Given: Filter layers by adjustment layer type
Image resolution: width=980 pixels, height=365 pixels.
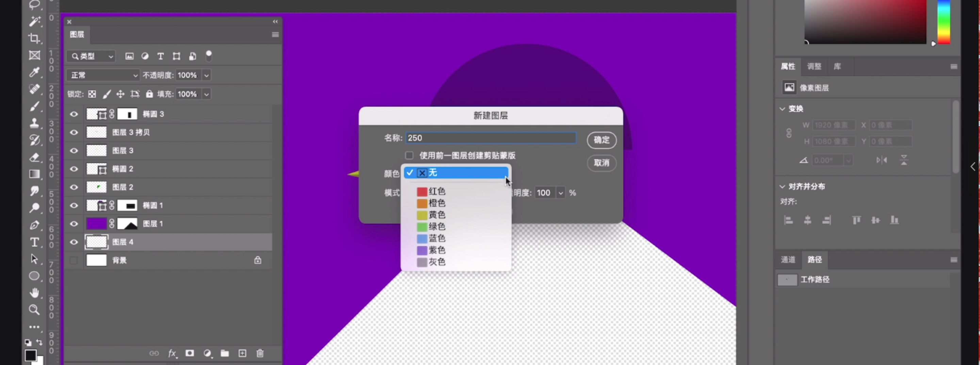Looking at the screenshot, I should click(x=145, y=56).
